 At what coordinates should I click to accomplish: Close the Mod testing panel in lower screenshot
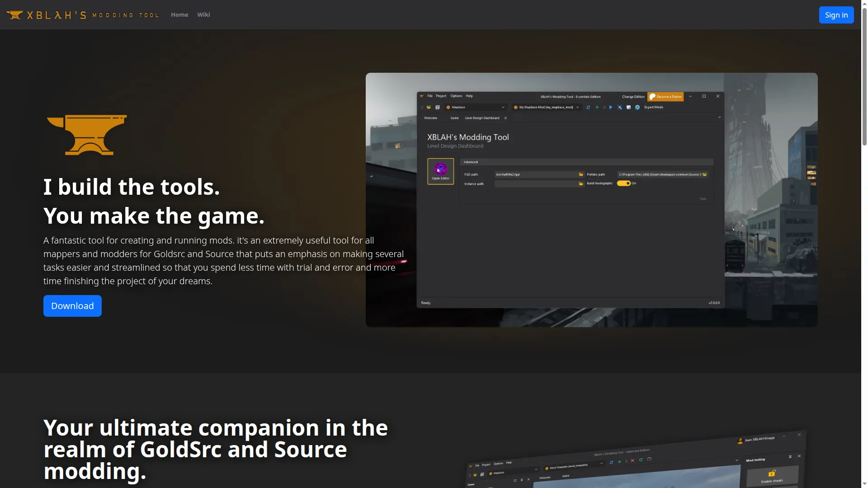[799, 456]
